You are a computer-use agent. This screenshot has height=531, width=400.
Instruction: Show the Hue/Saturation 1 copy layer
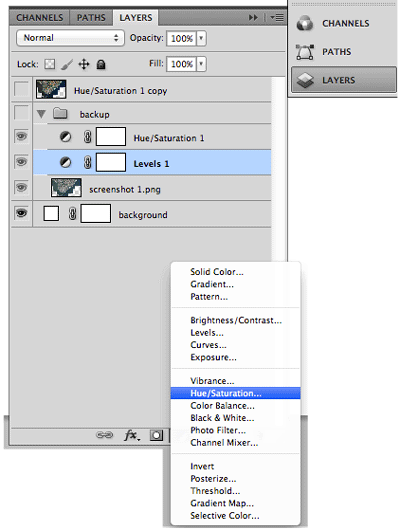21,89
